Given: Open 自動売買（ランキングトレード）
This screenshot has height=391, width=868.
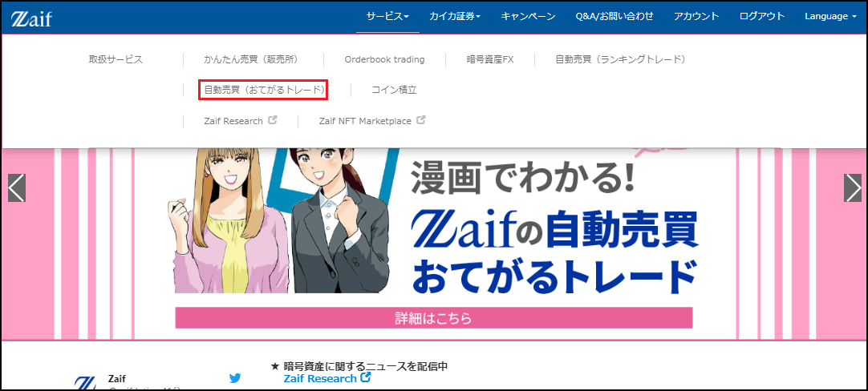Looking at the screenshot, I should click(x=621, y=59).
